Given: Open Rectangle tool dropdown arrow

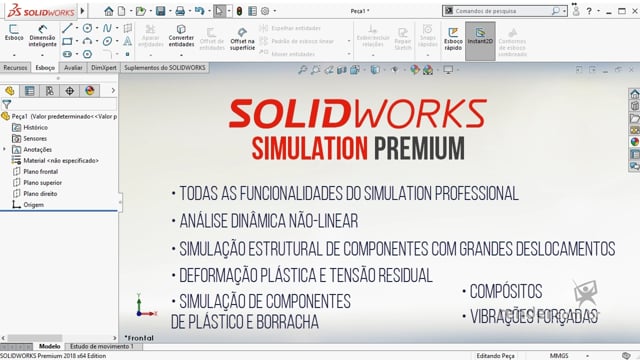Looking at the screenshot, I should (77, 41).
